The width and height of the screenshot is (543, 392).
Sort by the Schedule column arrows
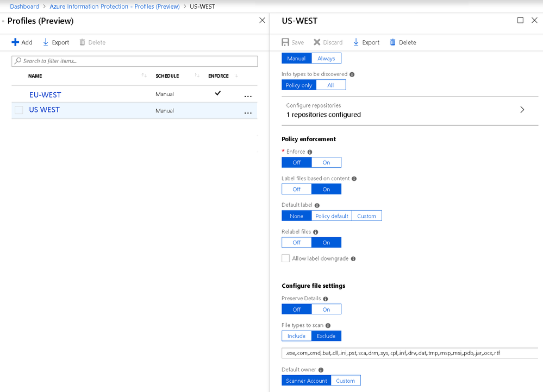coord(197,75)
